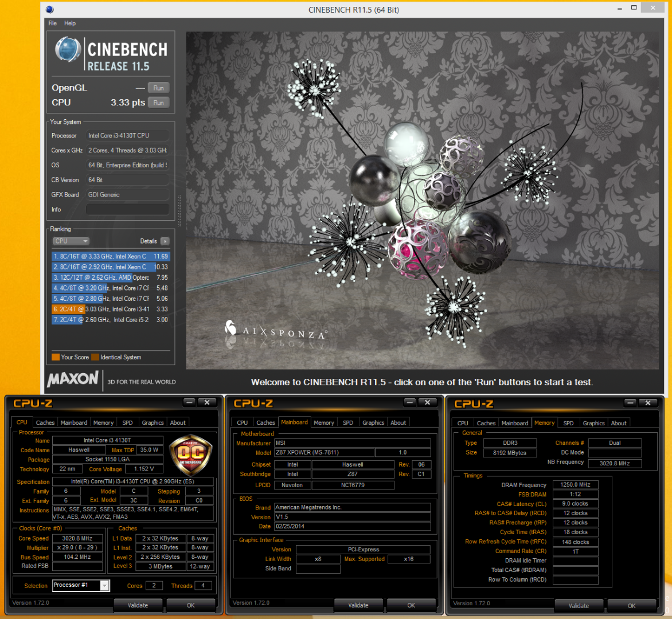Click the GFX Board value GDI Generic

[x=127, y=194]
